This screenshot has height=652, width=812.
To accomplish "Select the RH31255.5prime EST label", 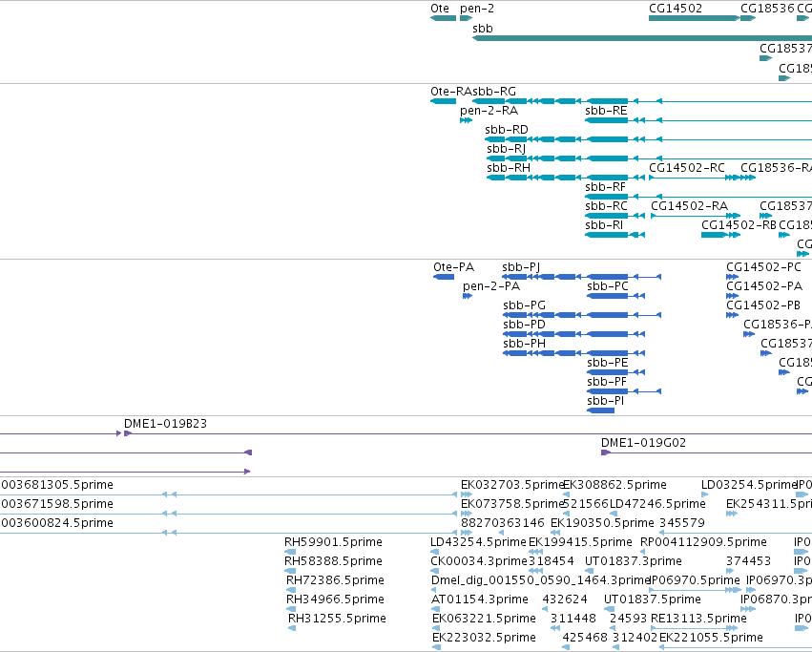I will click(x=337, y=619).
